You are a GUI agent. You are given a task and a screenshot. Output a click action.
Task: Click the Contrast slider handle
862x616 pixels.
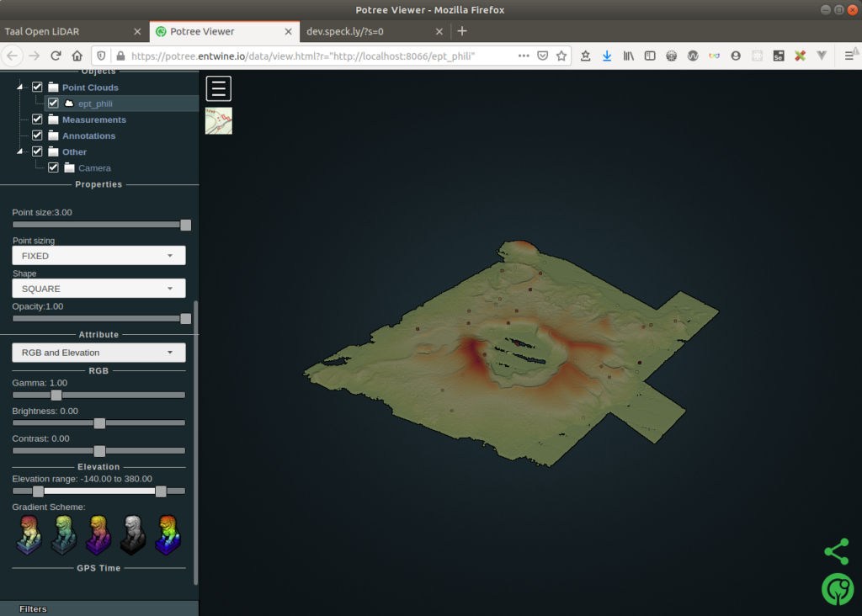click(99, 451)
